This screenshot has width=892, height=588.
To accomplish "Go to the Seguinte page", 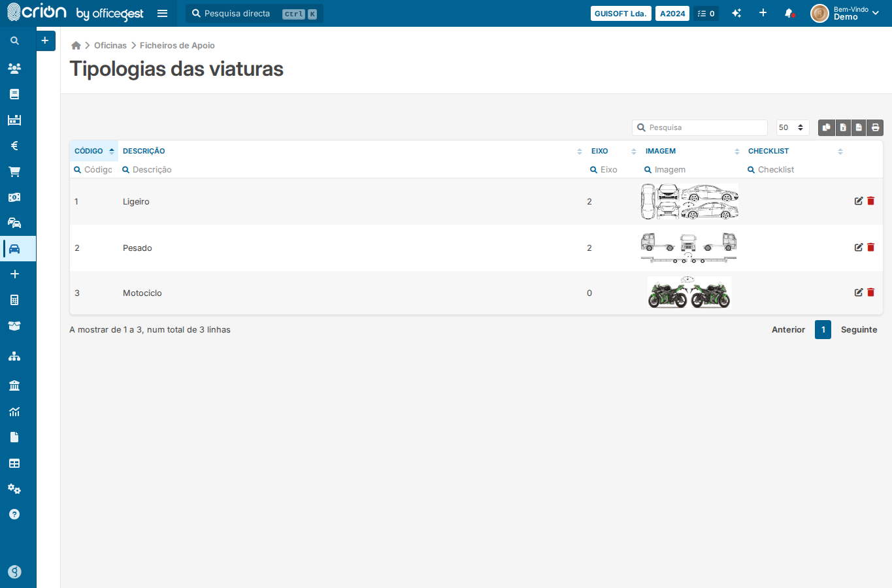I will [x=859, y=330].
